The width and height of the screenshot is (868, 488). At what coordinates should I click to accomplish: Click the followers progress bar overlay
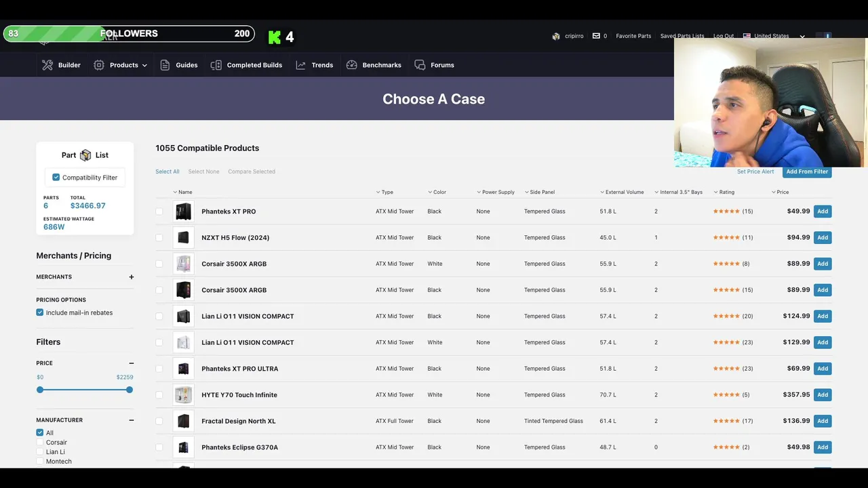(x=129, y=33)
